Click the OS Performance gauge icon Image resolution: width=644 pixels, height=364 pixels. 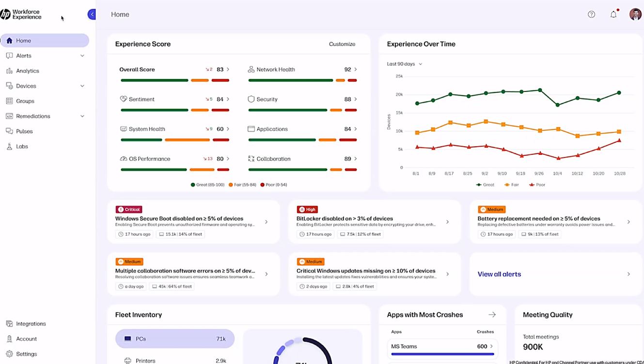pyautogui.click(x=124, y=158)
